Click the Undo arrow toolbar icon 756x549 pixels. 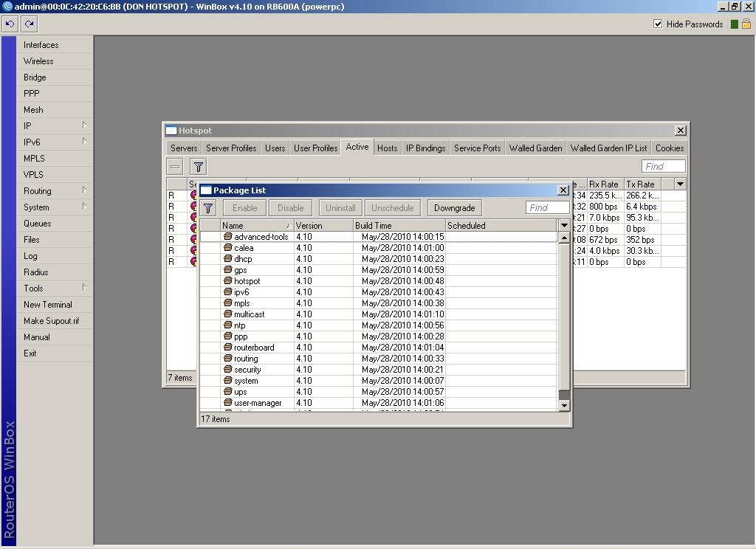pos(10,24)
